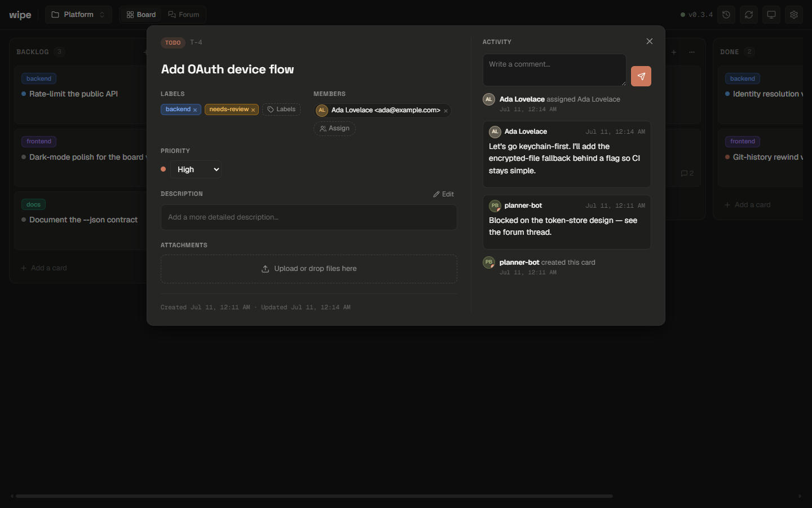Click the T-4 card identifier
This screenshot has height=508, width=812.
(196, 42)
